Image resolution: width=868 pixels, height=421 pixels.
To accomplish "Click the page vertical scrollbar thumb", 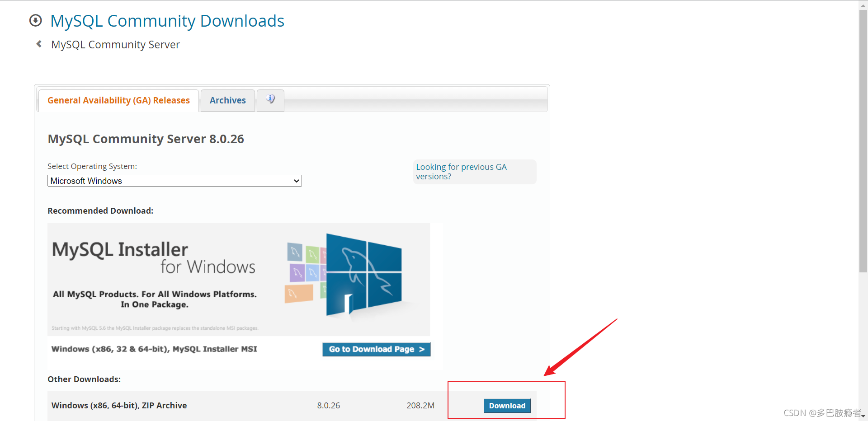I will 863,141.
